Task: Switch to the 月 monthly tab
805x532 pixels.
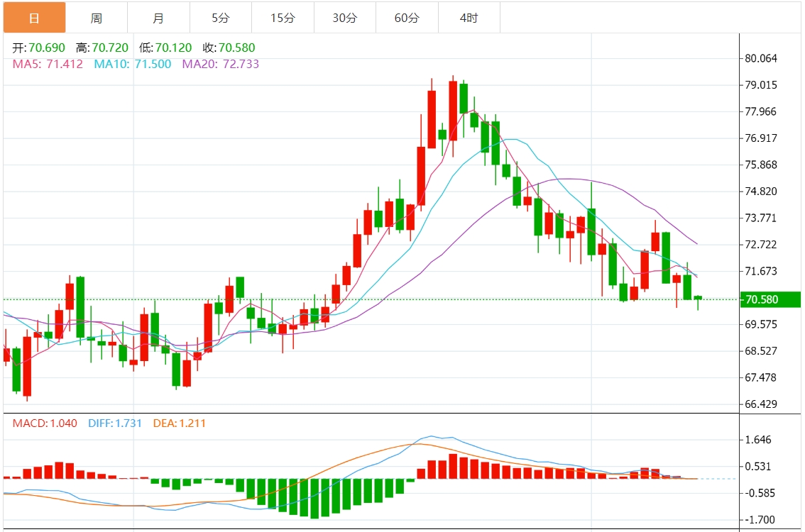Action: pos(158,18)
